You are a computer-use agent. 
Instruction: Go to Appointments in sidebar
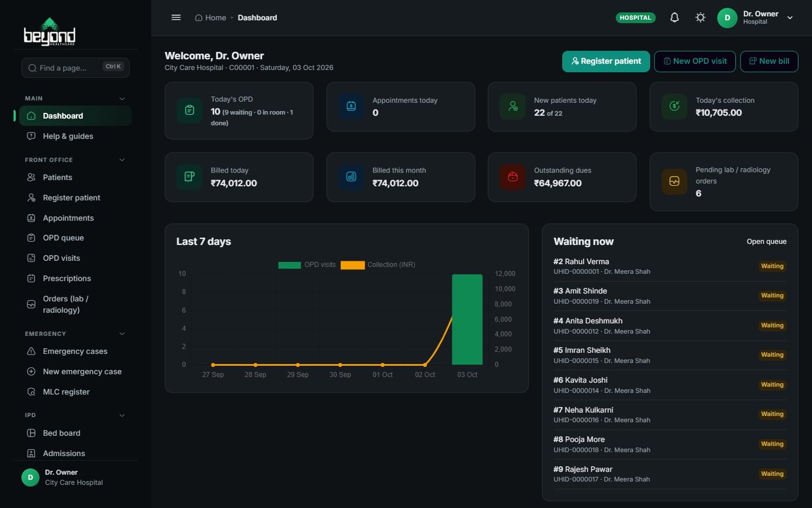(76, 218)
